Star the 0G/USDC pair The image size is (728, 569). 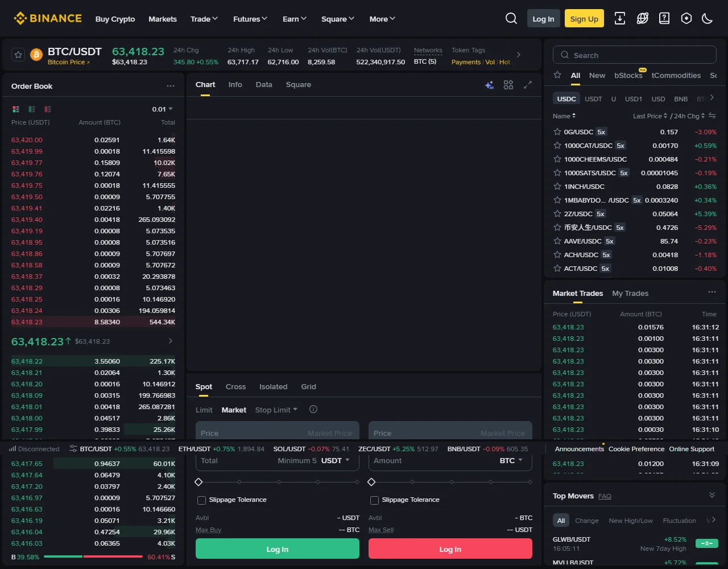tap(557, 131)
